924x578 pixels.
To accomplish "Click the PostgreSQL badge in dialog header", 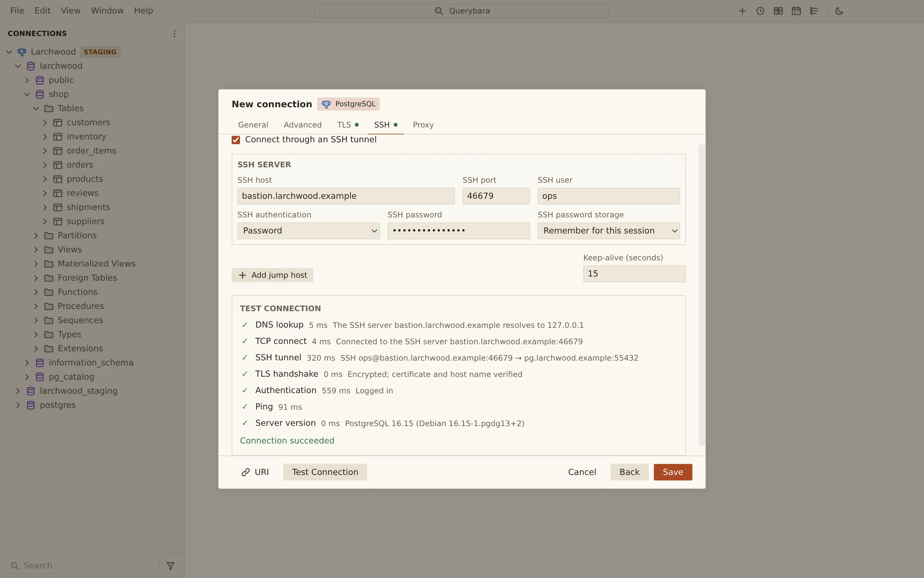I will tap(348, 104).
